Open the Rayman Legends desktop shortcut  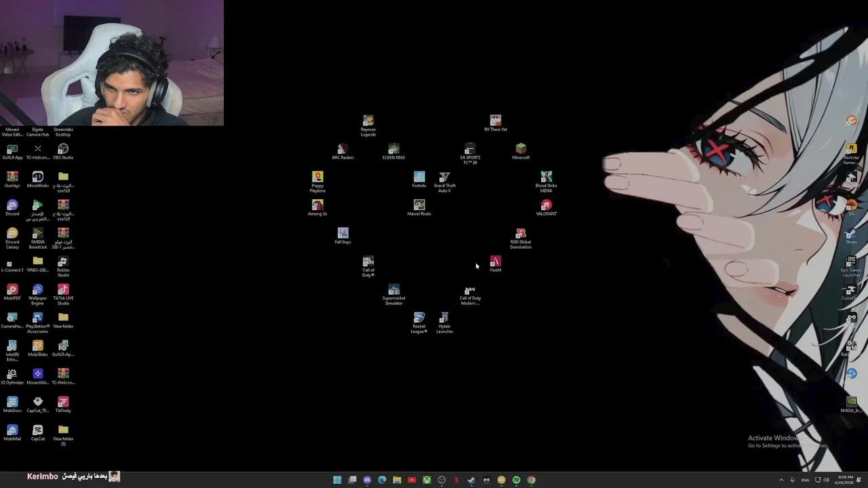[x=368, y=125]
